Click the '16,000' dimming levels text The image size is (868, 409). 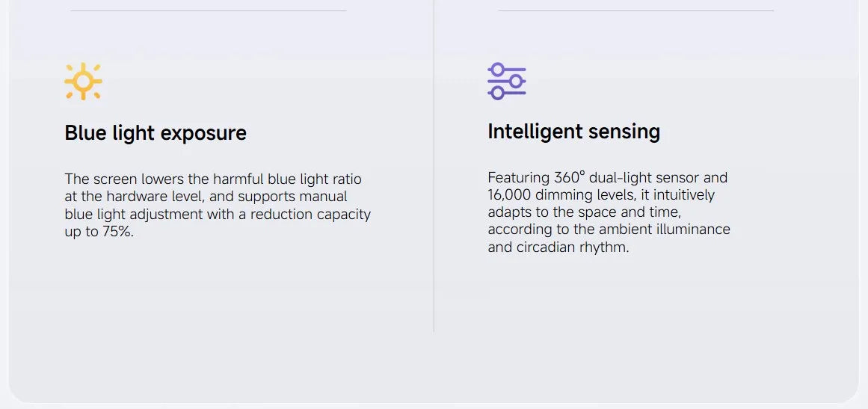(x=509, y=195)
